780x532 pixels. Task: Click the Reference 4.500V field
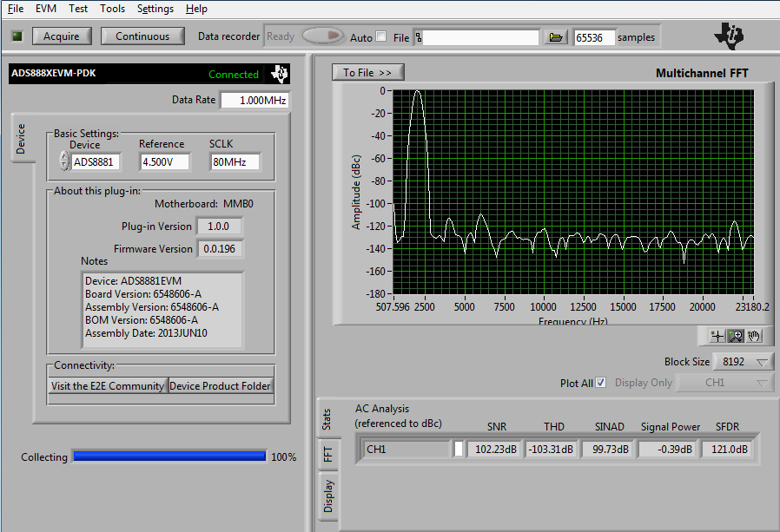pyautogui.click(x=165, y=161)
